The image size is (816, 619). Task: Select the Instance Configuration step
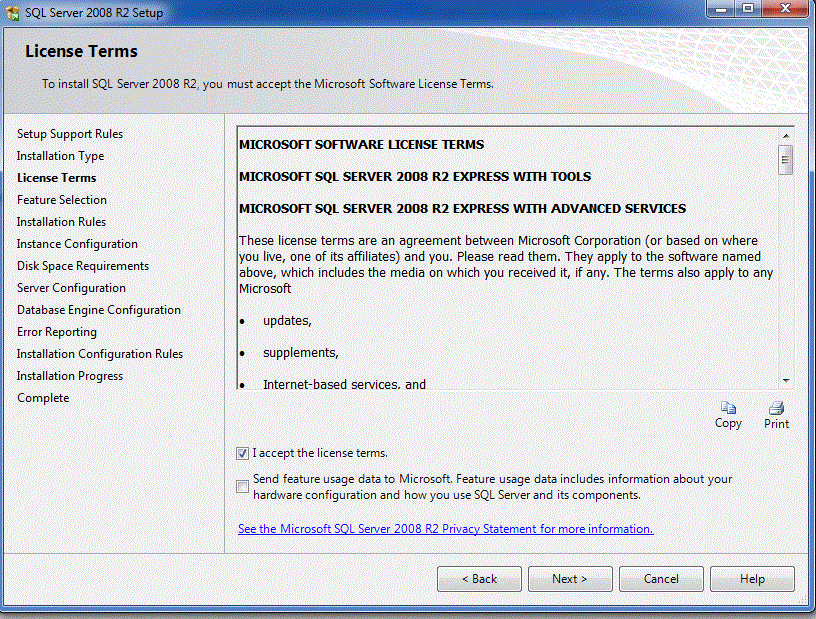coord(77,244)
